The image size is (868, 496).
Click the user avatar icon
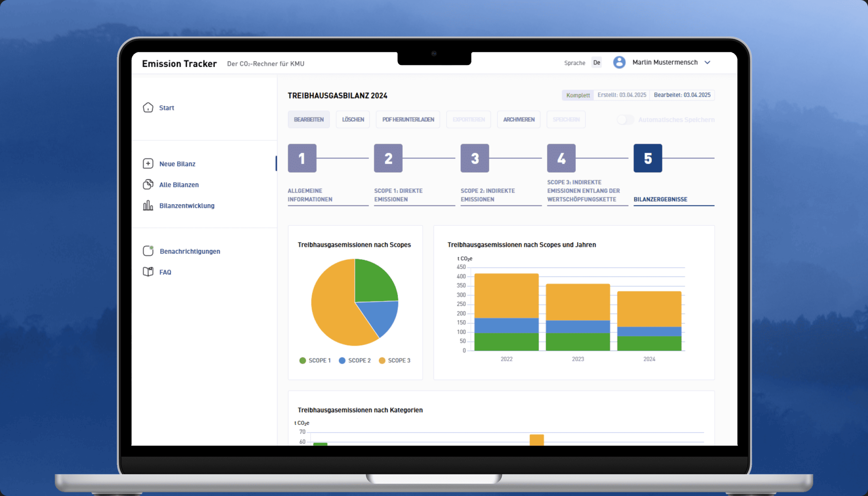pyautogui.click(x=619, y=62)
